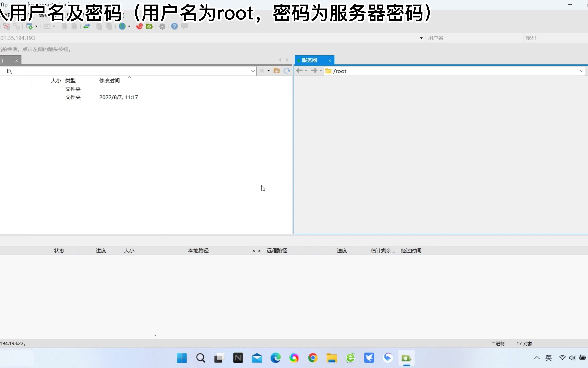Click the local bookmarks star icon
The width and height of the screenshot is (588, 368).
pos(262,71)
